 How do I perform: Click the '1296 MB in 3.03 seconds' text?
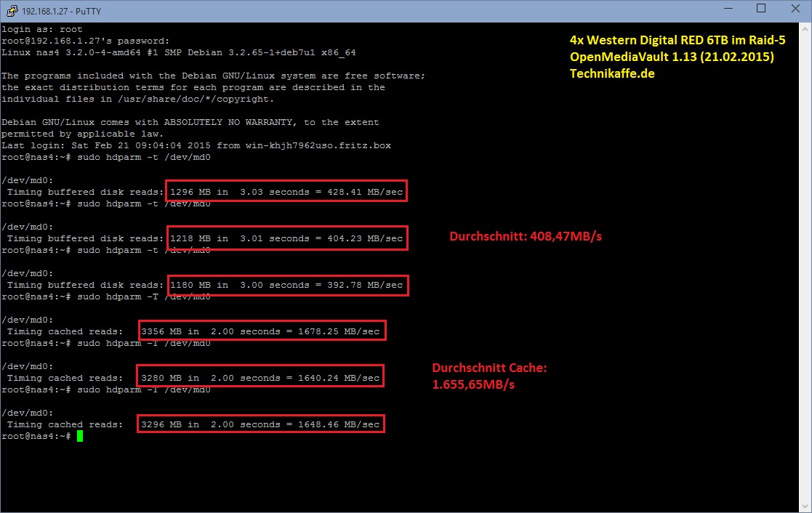pyautogui.click(x=240, y=192)
